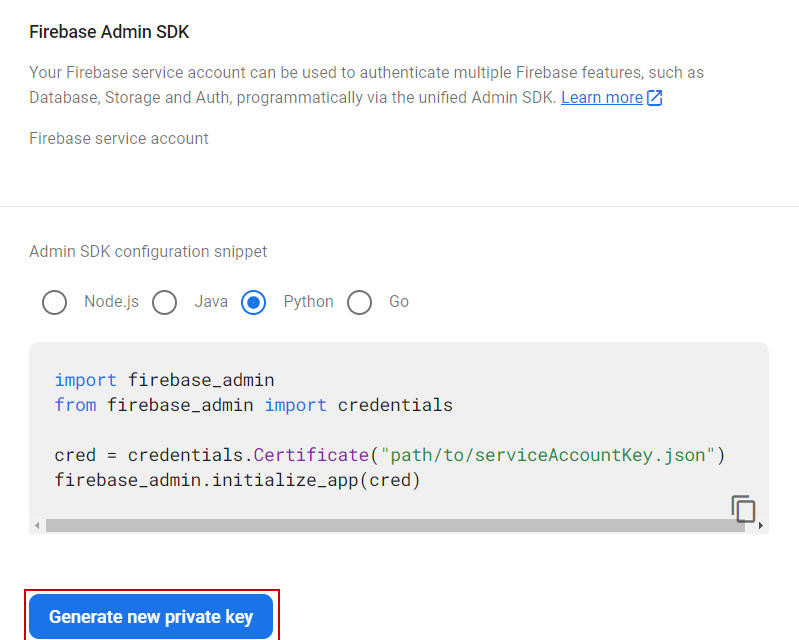Click the import firebase_admin code line
The width and height of the screenshot is (799, 640).
click(164, 380)
